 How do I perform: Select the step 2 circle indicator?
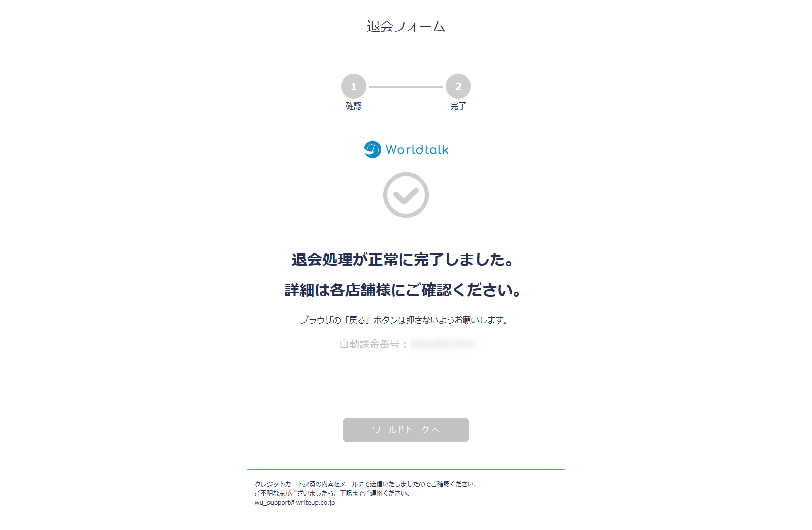tap(458, 87)
